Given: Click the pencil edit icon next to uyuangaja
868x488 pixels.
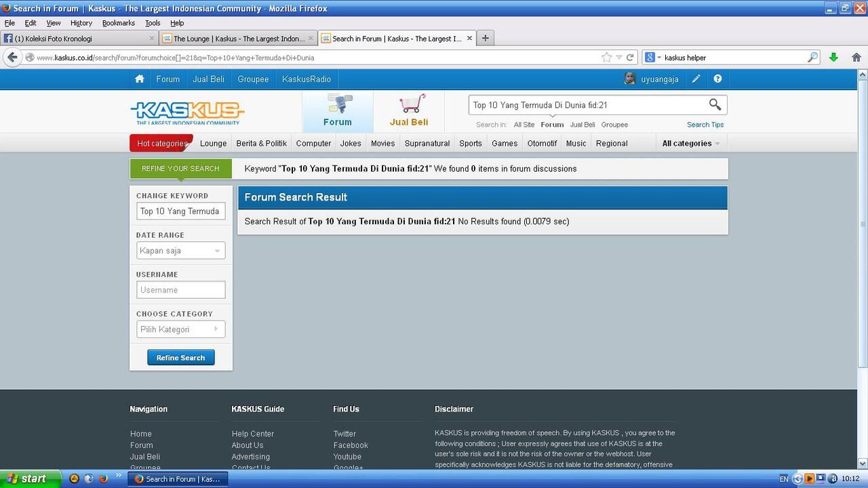Looking at the screenshot, I should [x=696, y=79].
